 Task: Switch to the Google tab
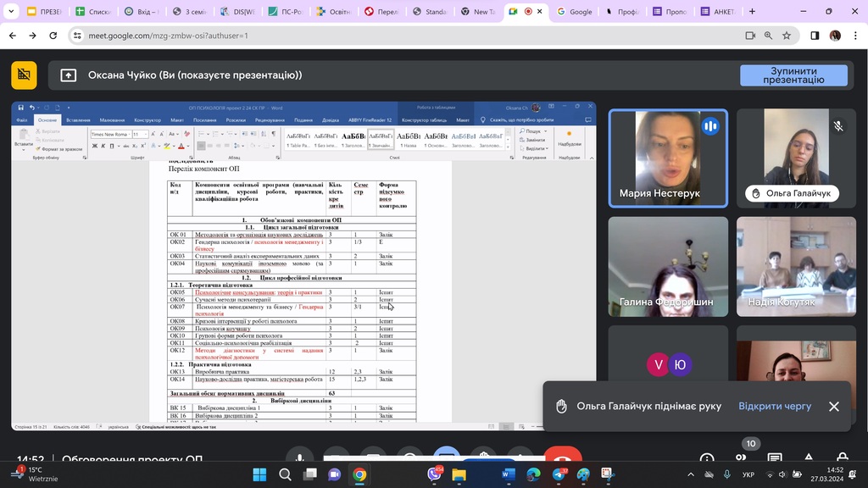[575, 12]
